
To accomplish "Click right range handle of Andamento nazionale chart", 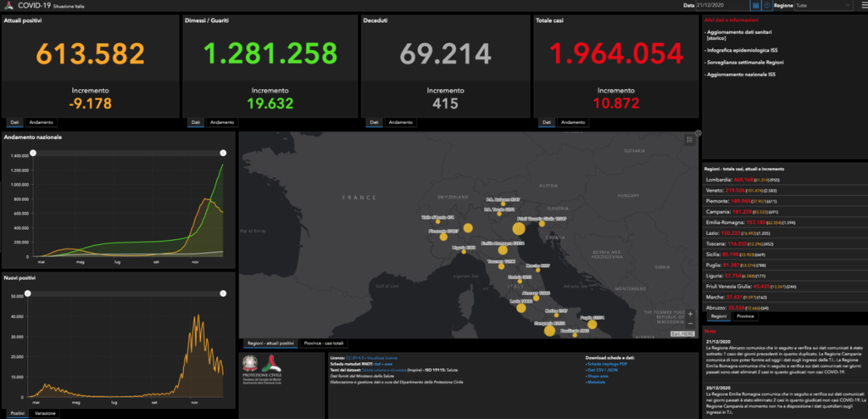I will (x=223, y=153).
